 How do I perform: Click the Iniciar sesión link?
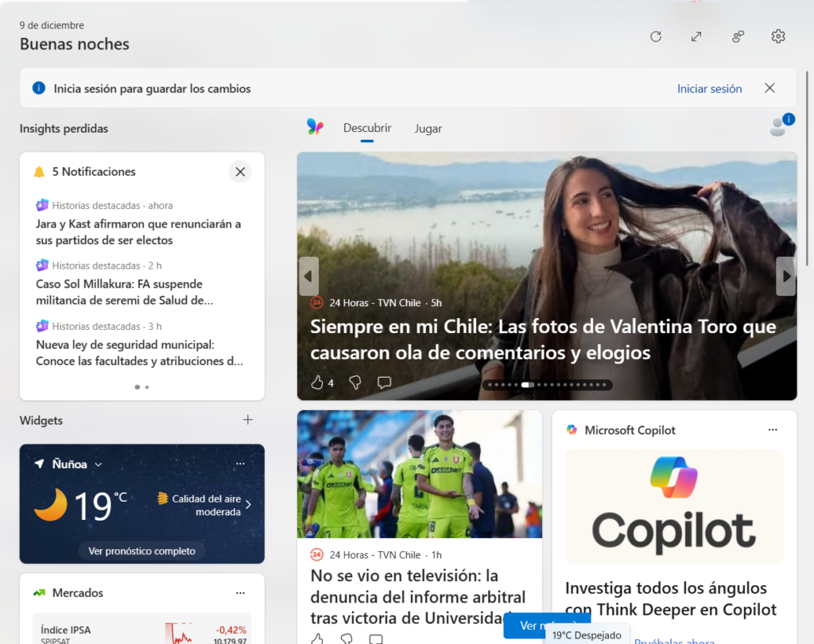click(709, 88)
